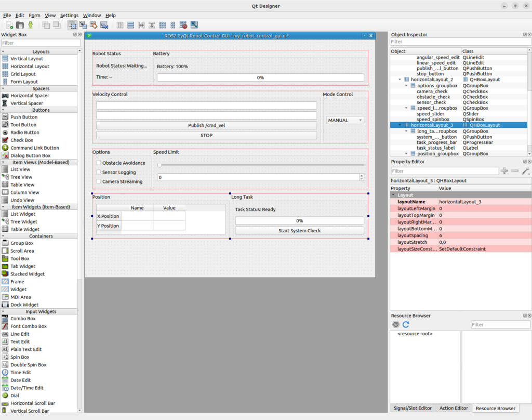Apply Lay Out Horizontally in Splitter icon

(x=141, y=25)
